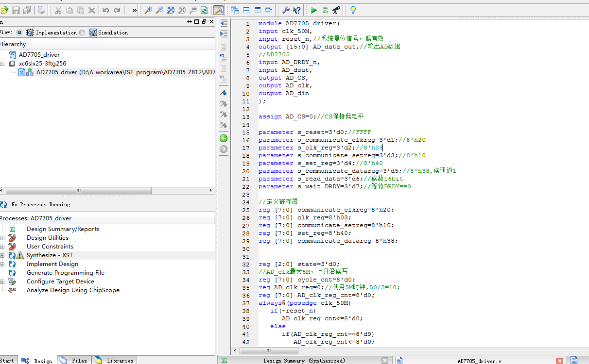The image size is (589, 364).
Task: Select Generate Programming File process
Action: pyautogui.click(x=65, y=273)
